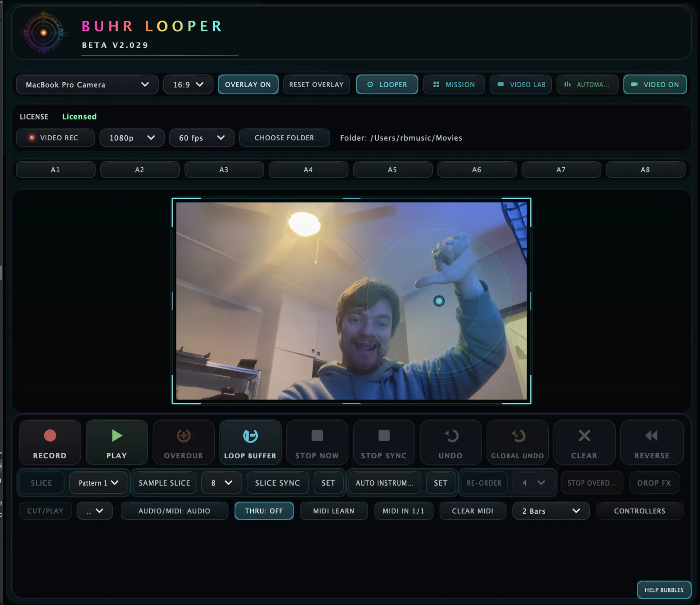
Task: Open the MacBook Pro Camera dropdown
Action: click(x=87, y=84)
